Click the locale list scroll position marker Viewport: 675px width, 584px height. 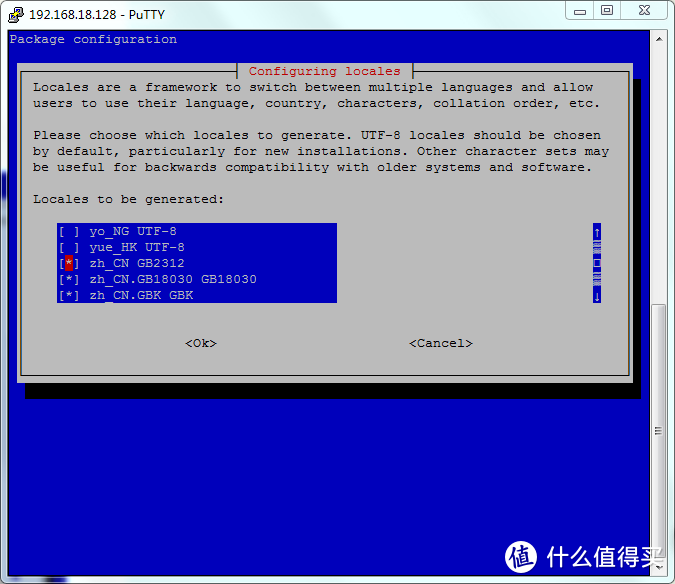coord(597,263)
